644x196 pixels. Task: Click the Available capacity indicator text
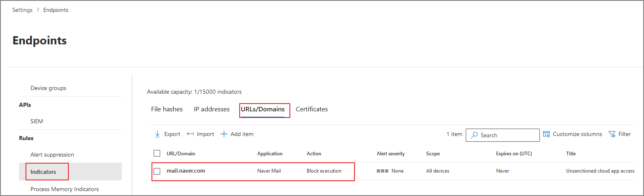click(x=194, y=92)
